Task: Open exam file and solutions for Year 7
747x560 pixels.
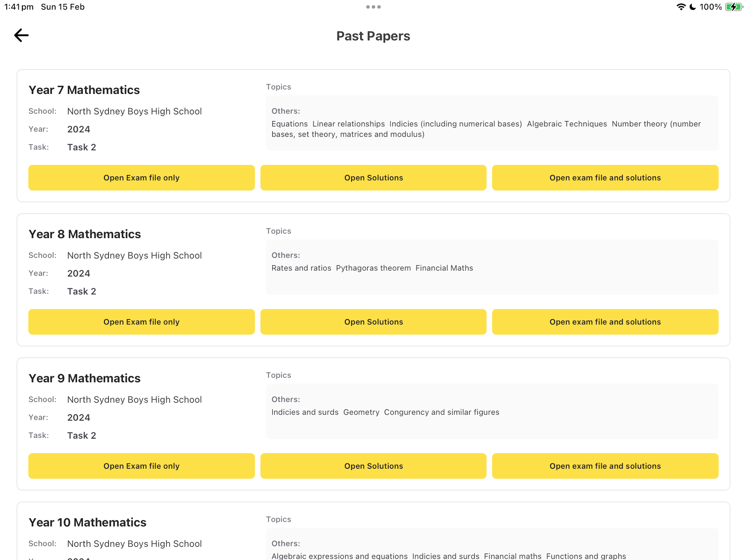Action: click(605, 178)
